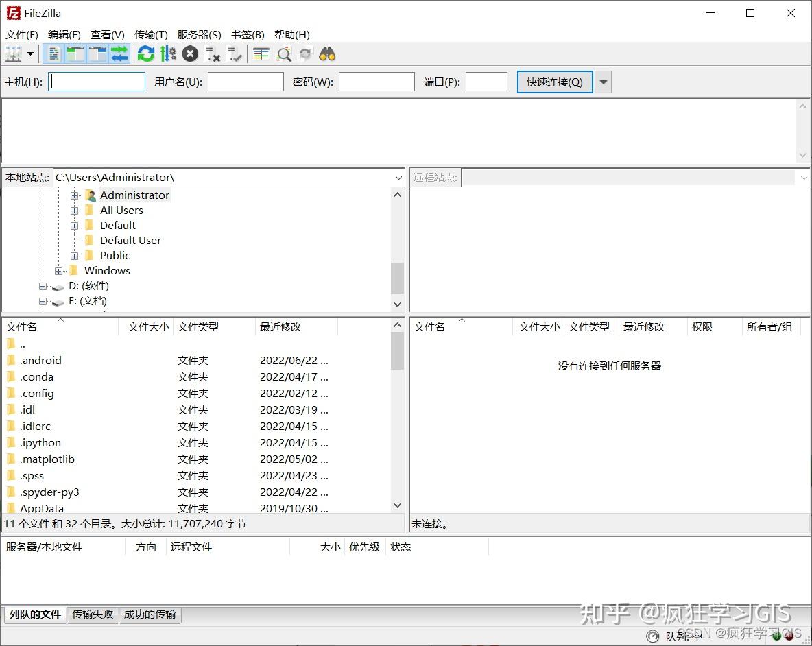Open the filename filters dialog
Viewport: 812px width, 646px height.
pyautogui.click(x=261, y=53)
